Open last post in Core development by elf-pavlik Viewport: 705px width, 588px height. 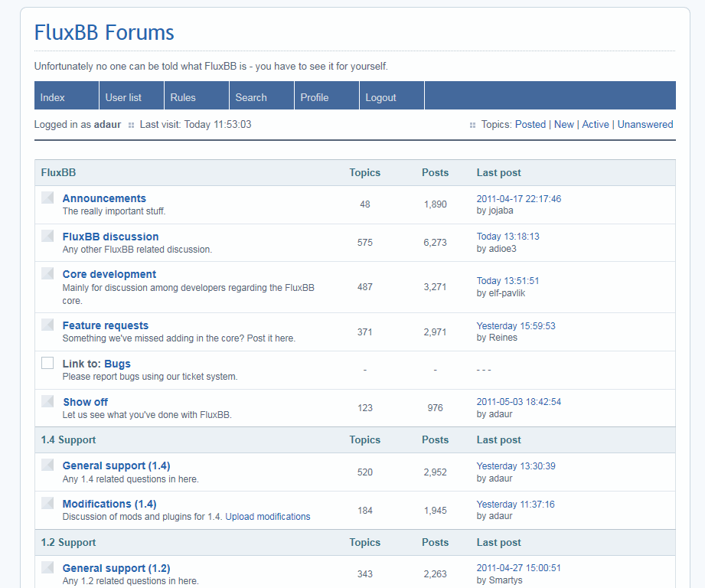point(508,281)
